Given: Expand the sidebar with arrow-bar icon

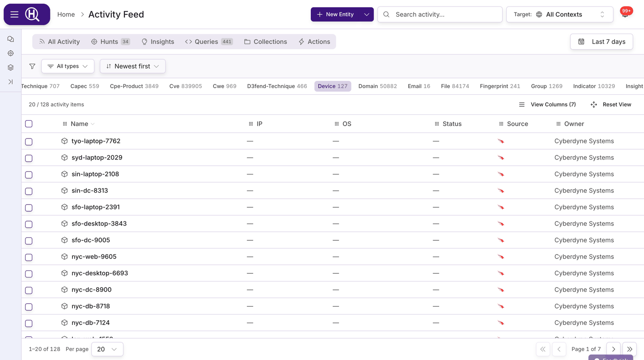Looking at the screenshot, I should 11,82.
